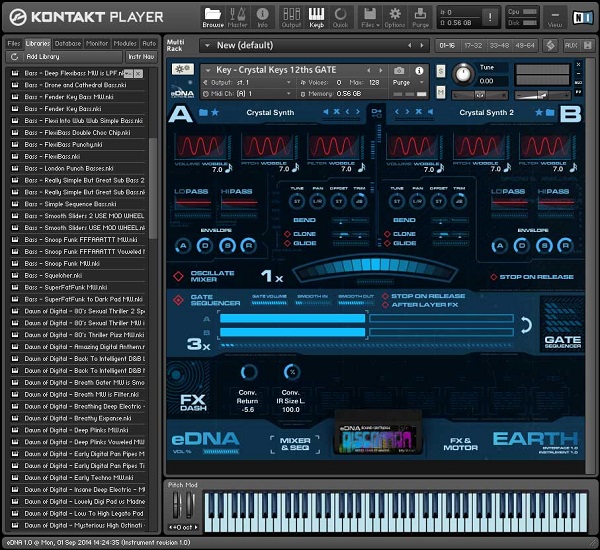
Task: Toggle the Gate Sequencer diamond
Action: pyautogui.click(x=178, y=300)
